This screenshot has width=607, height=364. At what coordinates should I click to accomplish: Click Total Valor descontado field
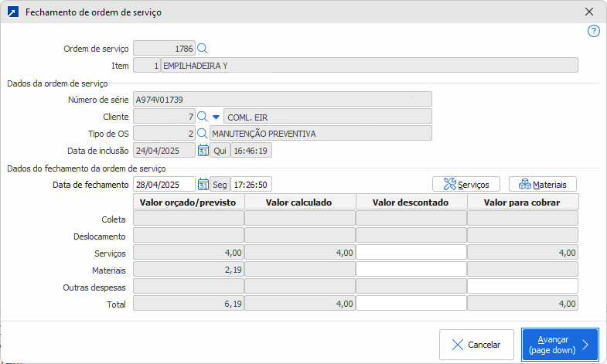pyautogui.click(x=411, y=303)
